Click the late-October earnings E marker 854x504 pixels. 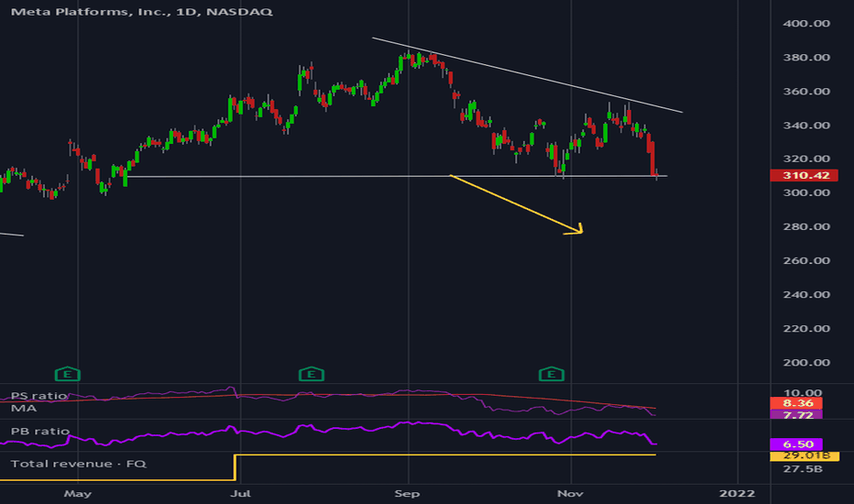click(x=552, y=374)
